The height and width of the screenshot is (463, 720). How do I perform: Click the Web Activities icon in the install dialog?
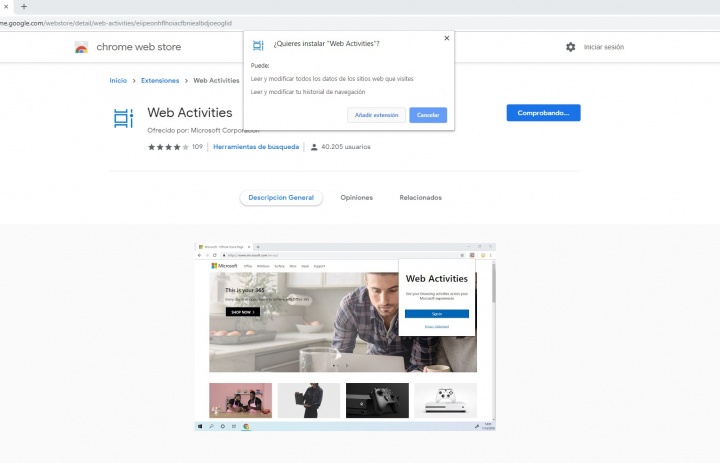pos(259,45)
